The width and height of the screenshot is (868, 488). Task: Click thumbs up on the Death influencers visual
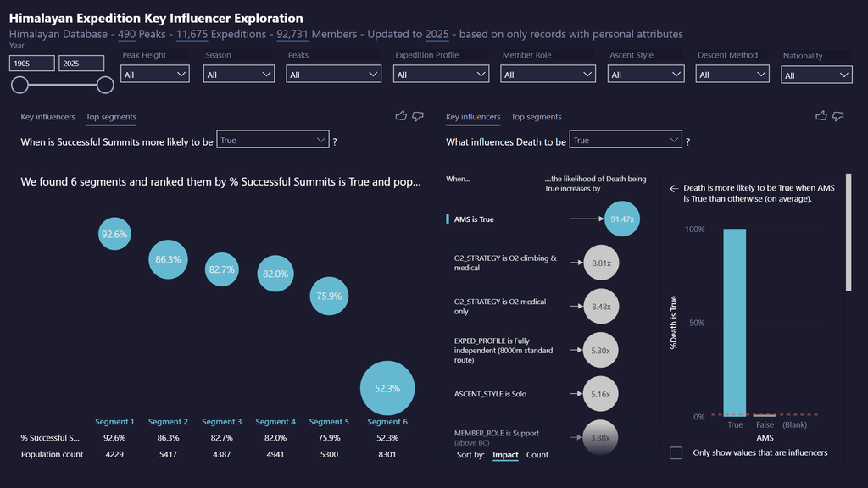tap(821, 115)
